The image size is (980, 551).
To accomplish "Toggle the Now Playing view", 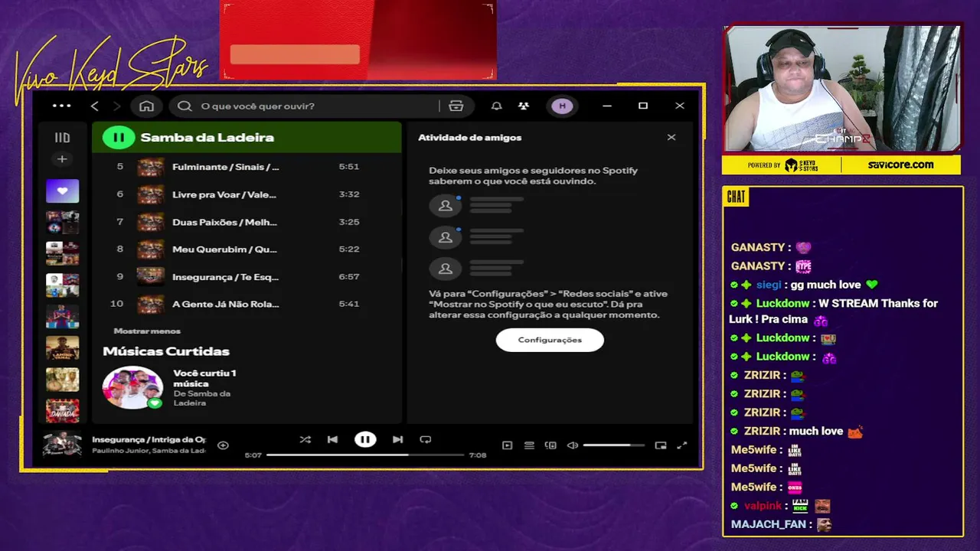I will pos(507,445).
